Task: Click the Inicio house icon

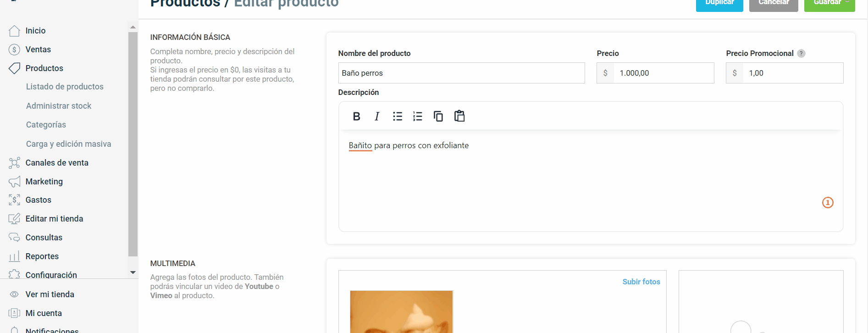Action: (14, 31)
